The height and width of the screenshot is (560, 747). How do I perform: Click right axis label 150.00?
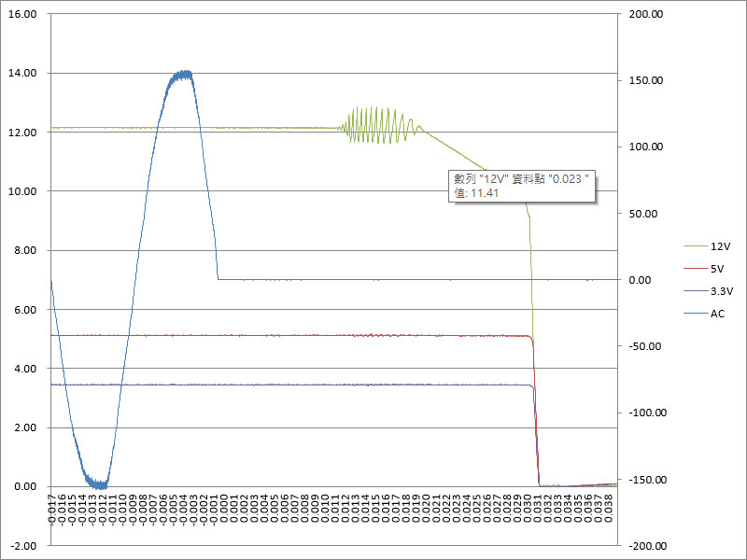tap(645, 80)
